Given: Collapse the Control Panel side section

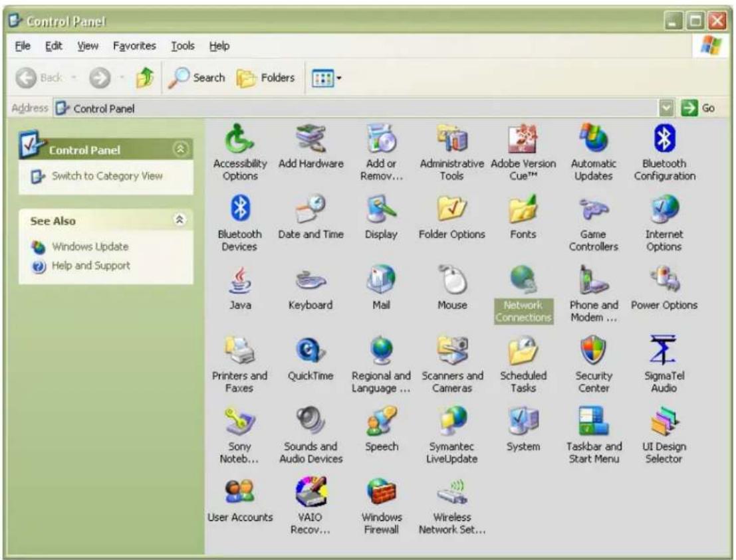Looking at the screenshot, I should [180, 149].
